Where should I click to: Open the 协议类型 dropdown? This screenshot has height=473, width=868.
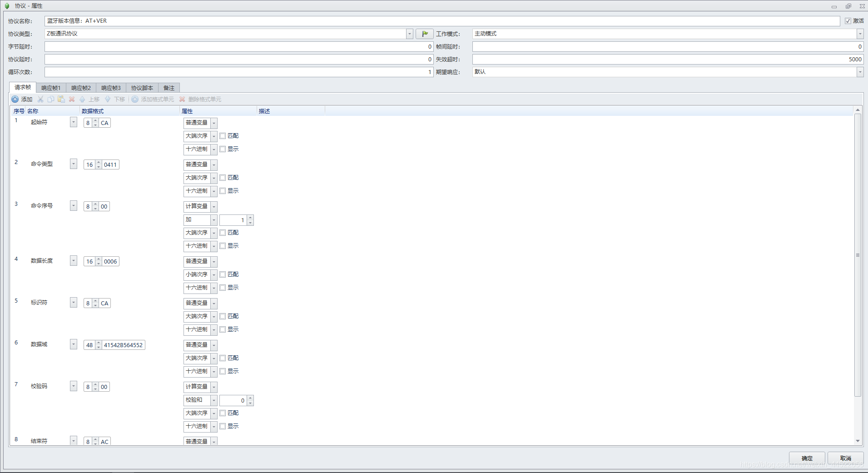coord(410,34)
